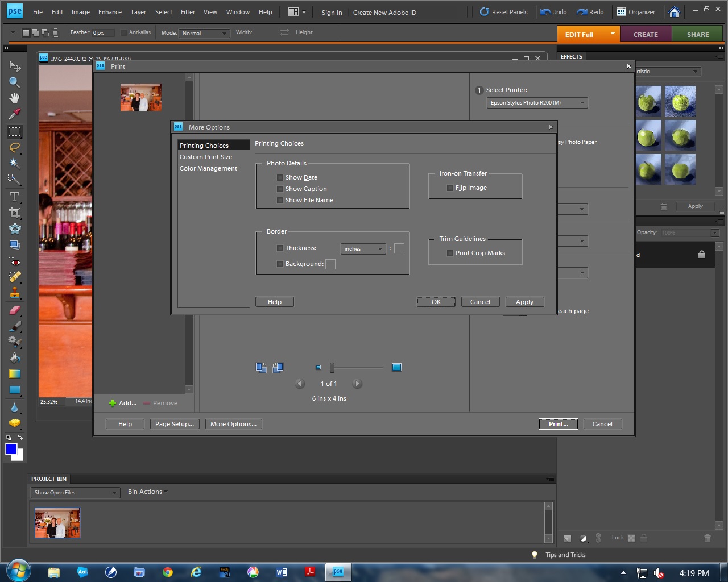Screen dimensions: 728x582
Task: Toggle the Flip Image checkbox
Action: coord(450,188)
